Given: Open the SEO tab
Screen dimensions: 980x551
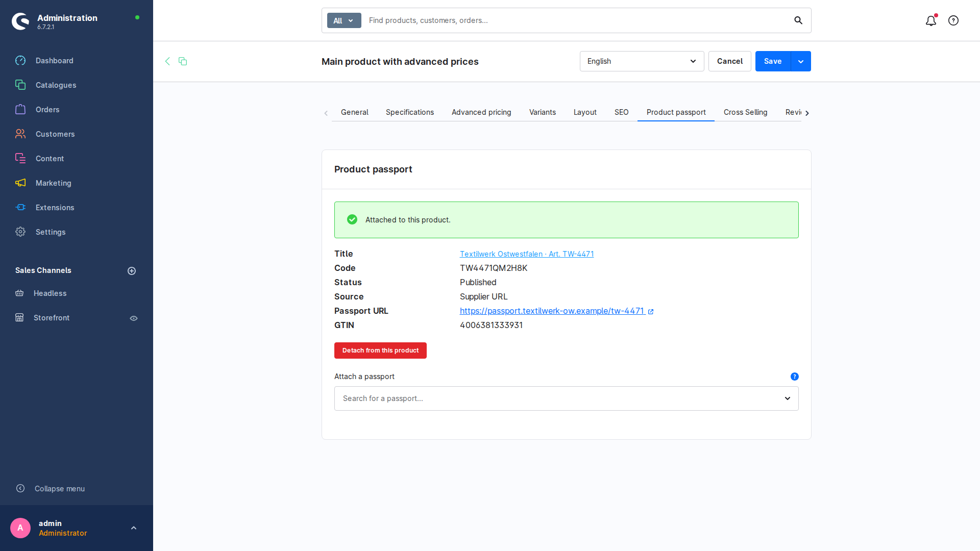Looking at the screenshot, I should click(622, 112).
